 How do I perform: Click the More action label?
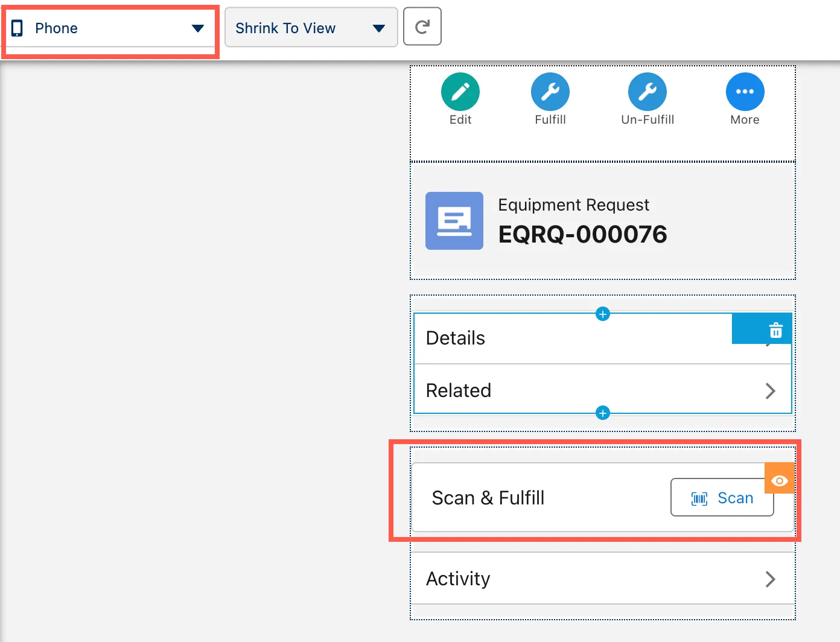point(745,119)
